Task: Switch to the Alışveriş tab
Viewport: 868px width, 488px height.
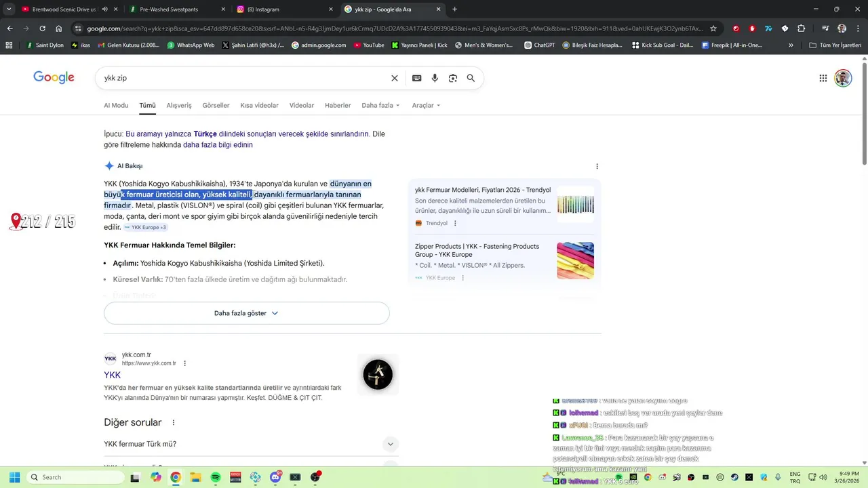Action: pos(179,105)
